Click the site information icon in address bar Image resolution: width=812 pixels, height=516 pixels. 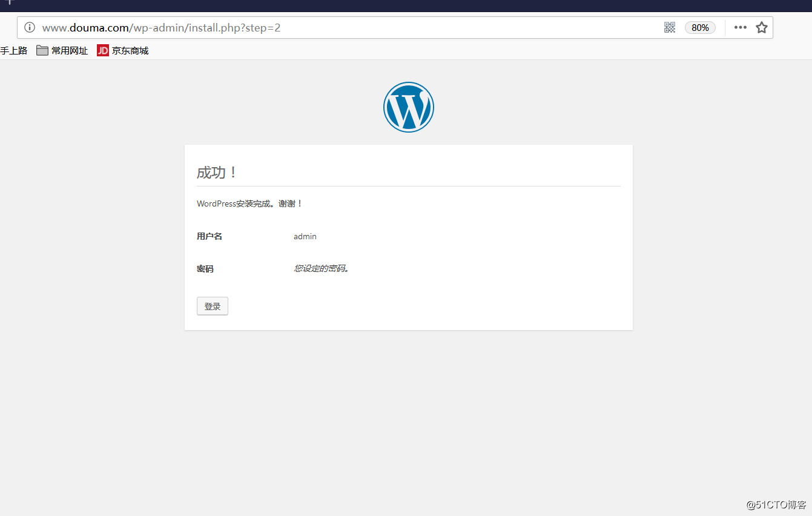coord(30,27)
